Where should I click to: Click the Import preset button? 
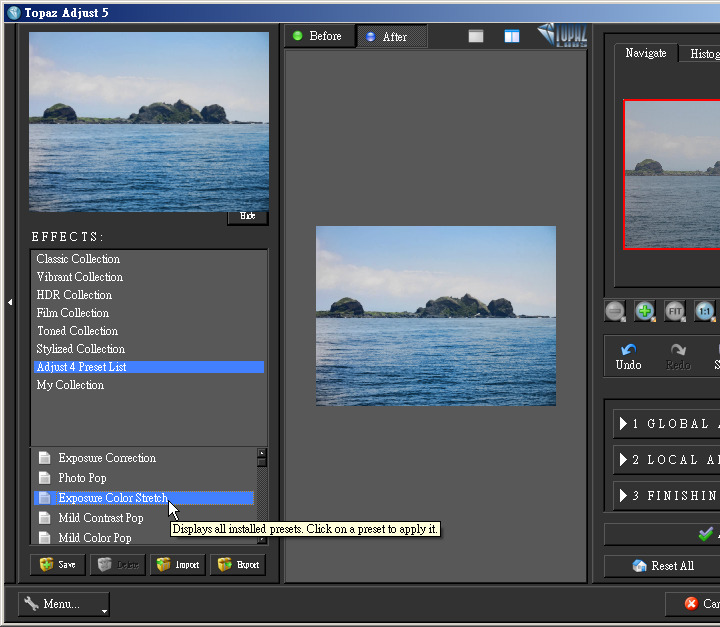tap(178, 565)
